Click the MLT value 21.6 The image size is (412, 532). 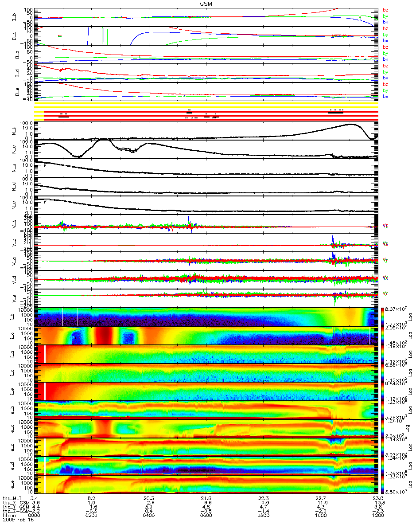point(206,499)
